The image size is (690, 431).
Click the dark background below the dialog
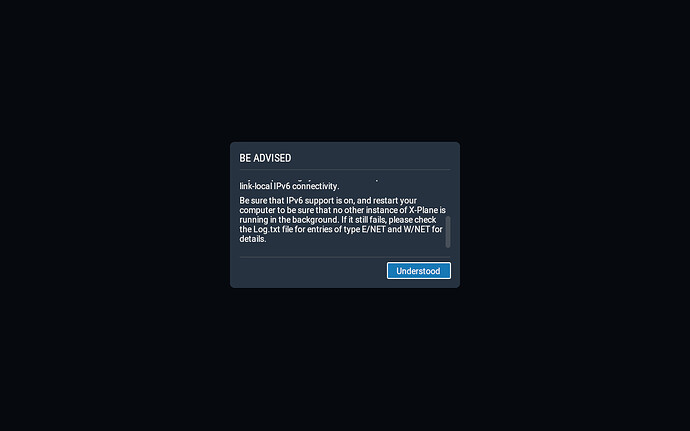click(x=345, y=359)
